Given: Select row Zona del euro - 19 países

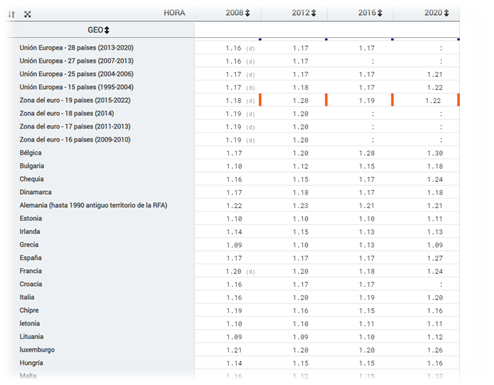Looking at the screenshot, I should tap(75, 100).
